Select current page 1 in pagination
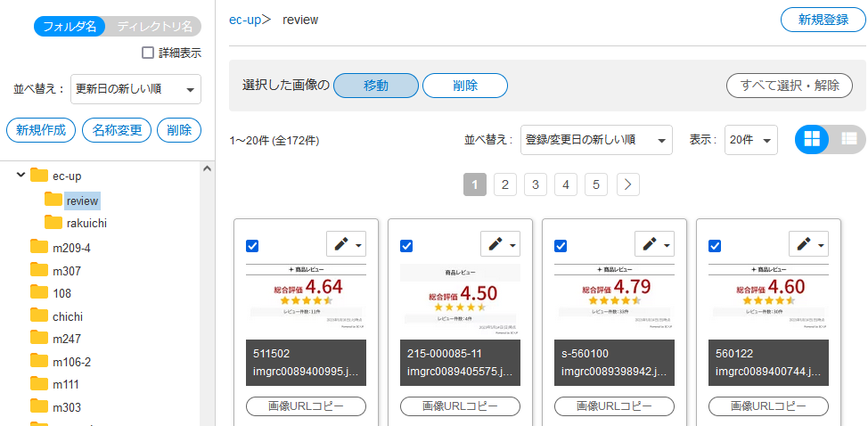868x426 pixels. pos(475,184)
